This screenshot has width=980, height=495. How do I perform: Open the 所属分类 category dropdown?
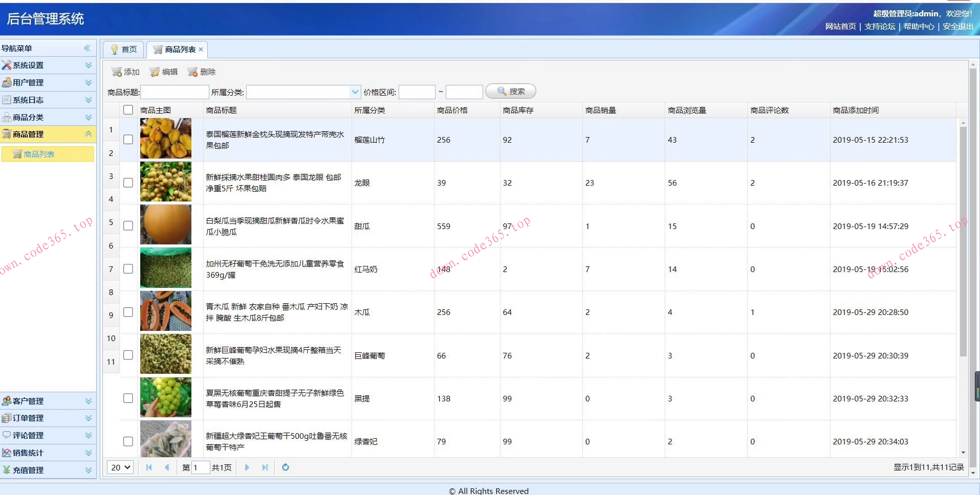(355, 92)
